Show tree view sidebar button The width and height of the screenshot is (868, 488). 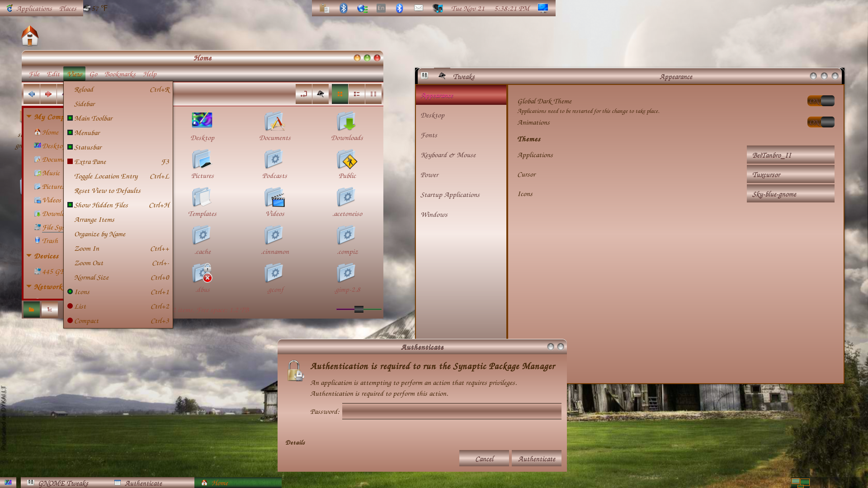[x=50, y=310]
